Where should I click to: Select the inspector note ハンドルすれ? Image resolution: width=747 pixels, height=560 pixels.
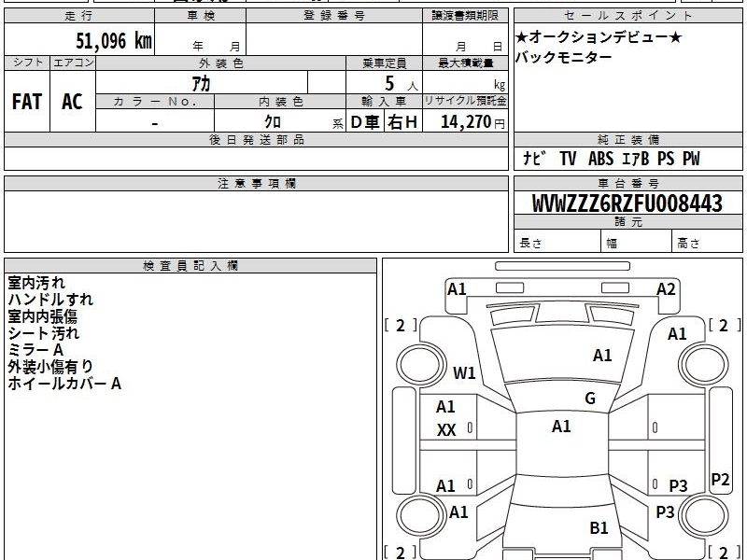pyautogui.click(x=50, y=300)
